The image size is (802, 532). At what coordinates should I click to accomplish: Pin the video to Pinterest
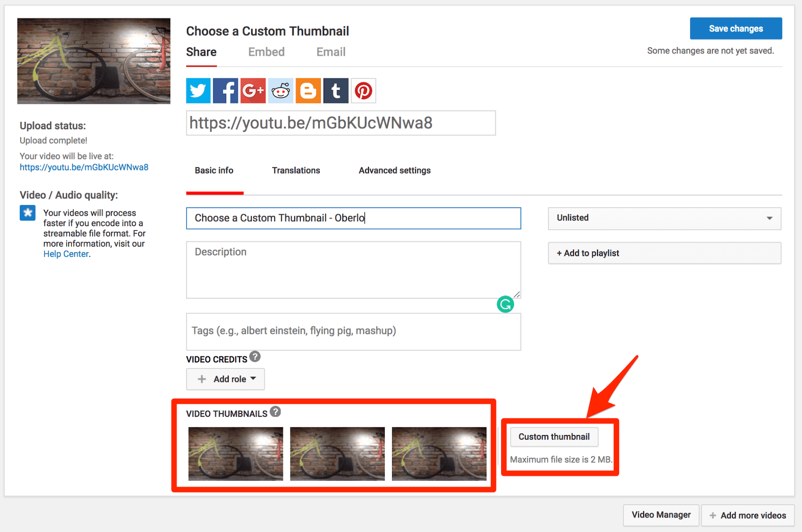pos(363,90)
